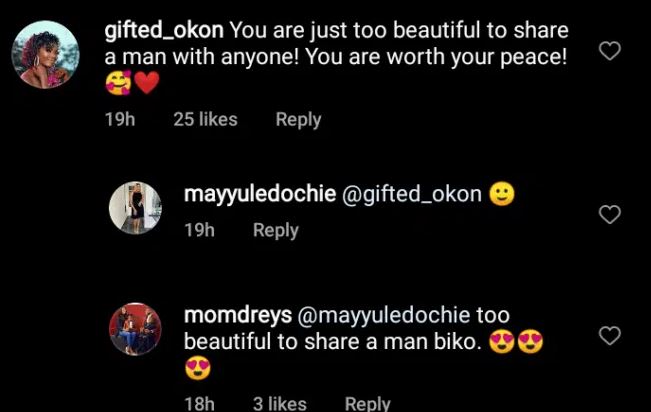Tap the heart on mayyuledochie's reply
651x412 pixels.
pos(609,214)
